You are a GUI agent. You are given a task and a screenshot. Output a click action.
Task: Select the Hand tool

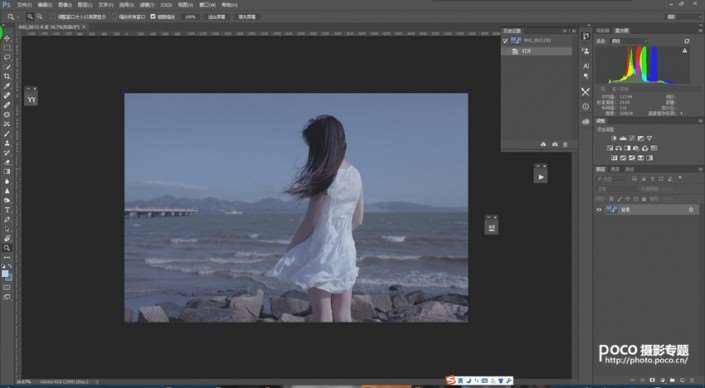tap(7, 238)
